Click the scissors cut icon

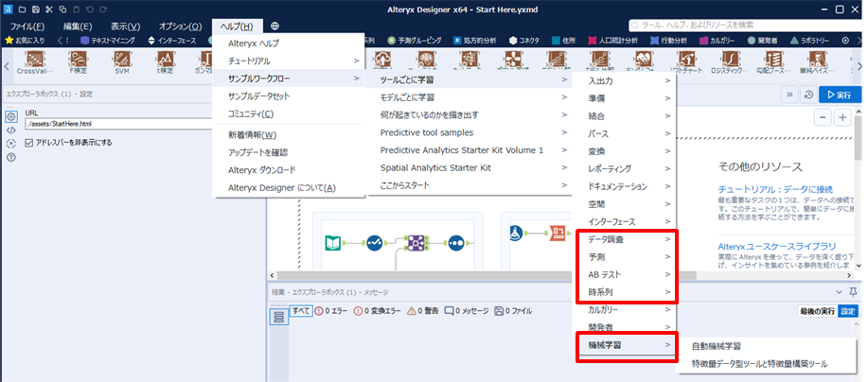tap(49, 9)
